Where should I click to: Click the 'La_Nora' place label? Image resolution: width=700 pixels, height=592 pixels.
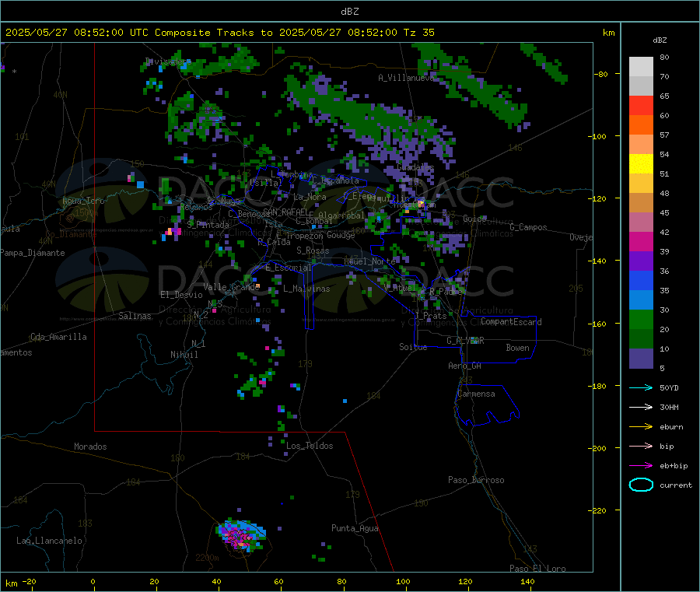pyautogui.click(x=310, y=197)
